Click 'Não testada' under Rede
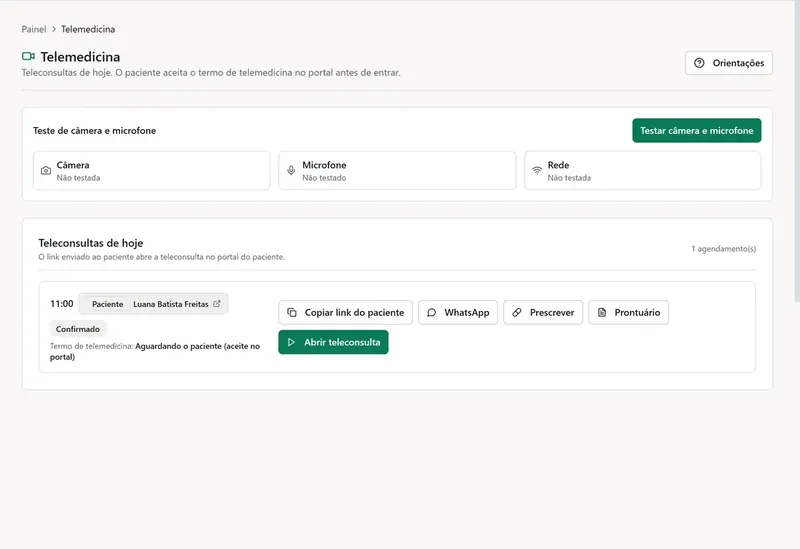800x549 pixels. tap(569, 178)
